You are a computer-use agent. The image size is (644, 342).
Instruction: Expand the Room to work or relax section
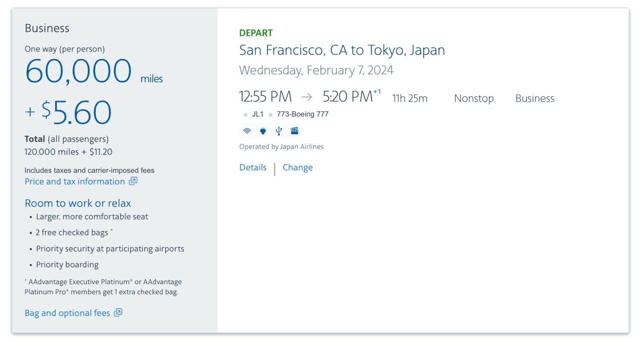(78, 203)
